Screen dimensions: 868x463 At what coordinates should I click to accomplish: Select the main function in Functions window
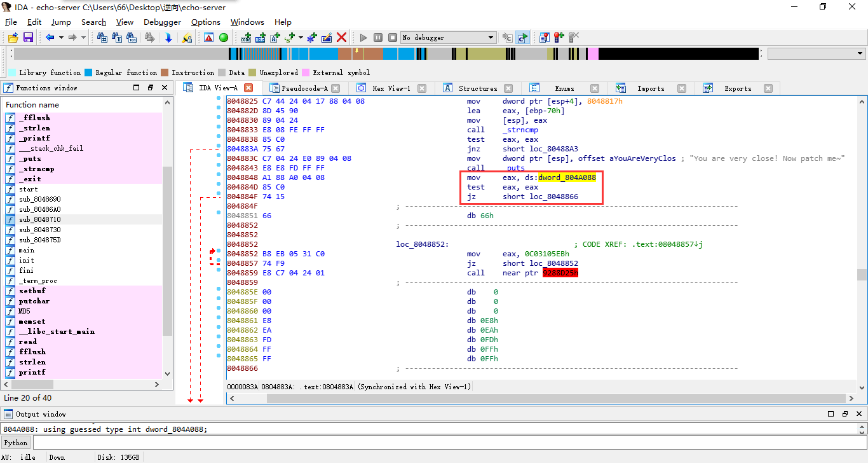coord(27,250)
